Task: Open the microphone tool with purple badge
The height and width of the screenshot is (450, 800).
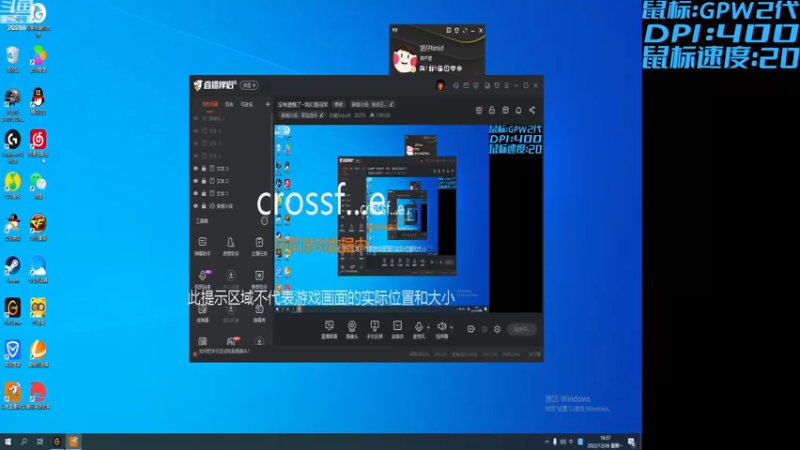Action: click(203, 279)
